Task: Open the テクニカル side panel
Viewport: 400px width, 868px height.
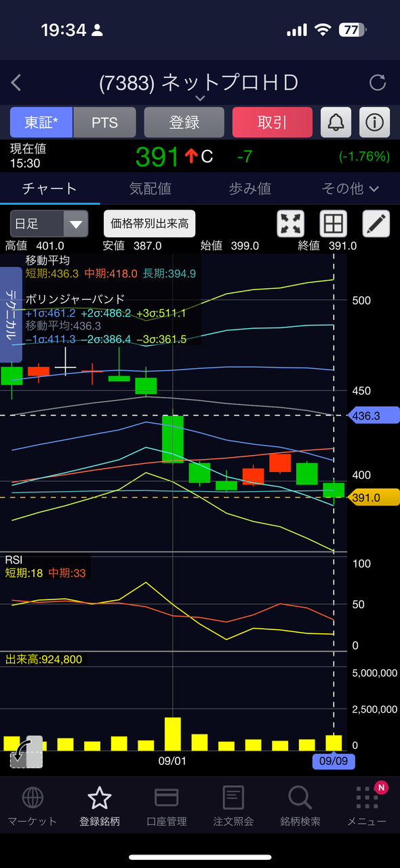Action: (x=12, y=315)
